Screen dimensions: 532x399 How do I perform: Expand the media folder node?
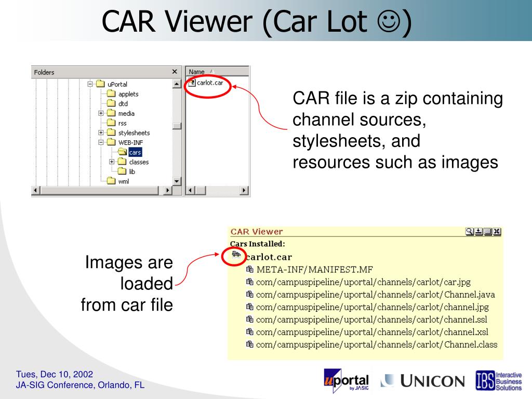click(101, 113)
